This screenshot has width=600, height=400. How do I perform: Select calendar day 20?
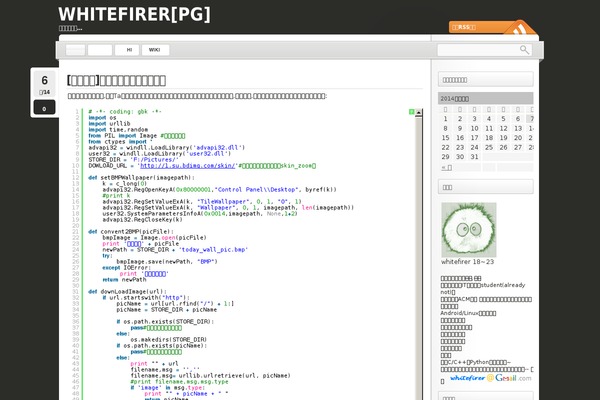tap(518, 138)
